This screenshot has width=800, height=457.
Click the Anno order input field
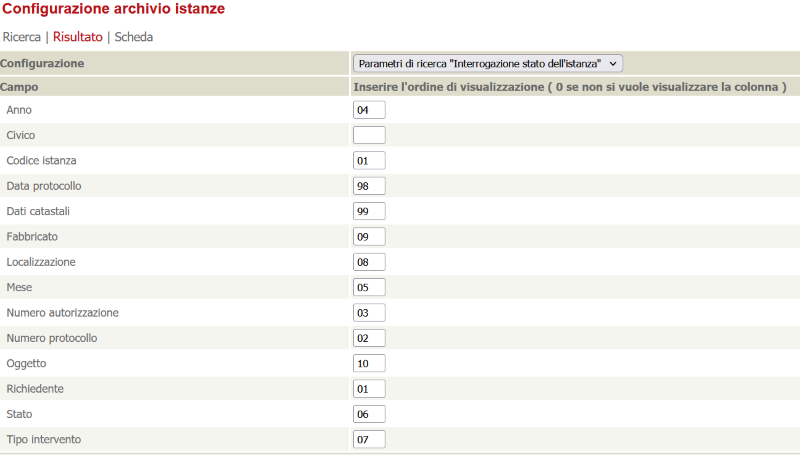tap(369, 109)
